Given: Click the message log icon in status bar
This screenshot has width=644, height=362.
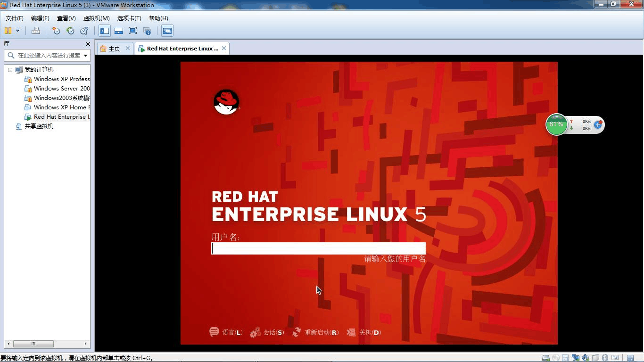Looking at the screenshot, I should [630, 358].
